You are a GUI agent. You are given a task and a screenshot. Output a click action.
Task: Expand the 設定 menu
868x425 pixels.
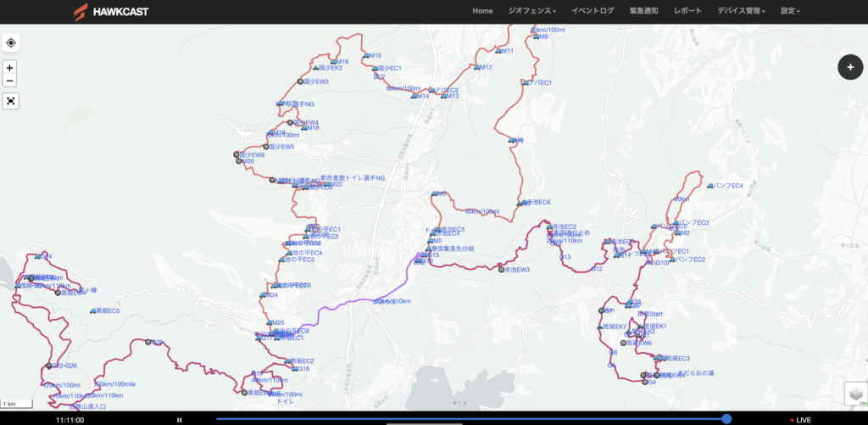[x=790, y=11]
